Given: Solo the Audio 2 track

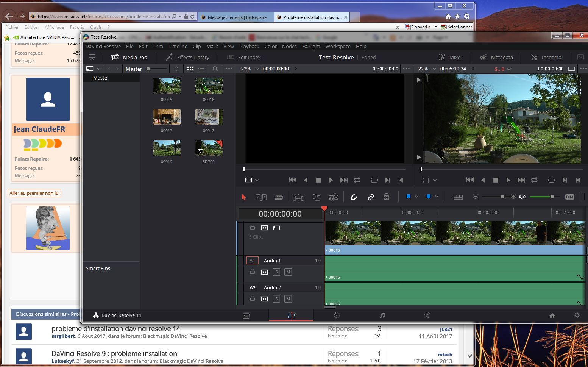Looking at the screenshot, I should [276, 299].
